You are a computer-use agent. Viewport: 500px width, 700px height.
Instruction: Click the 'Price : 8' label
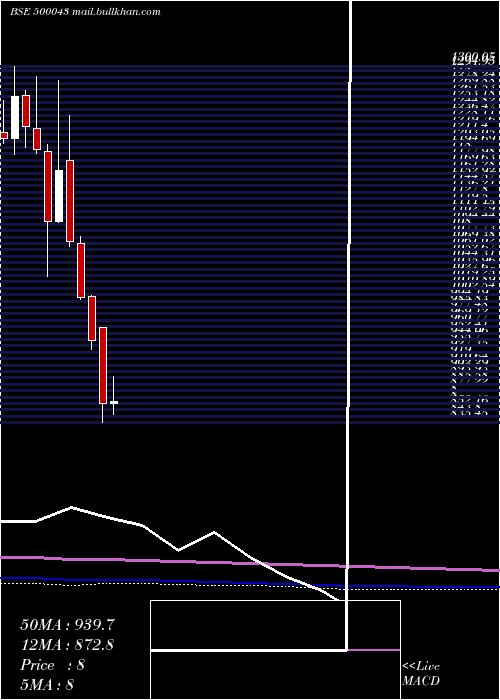point(52,665)
